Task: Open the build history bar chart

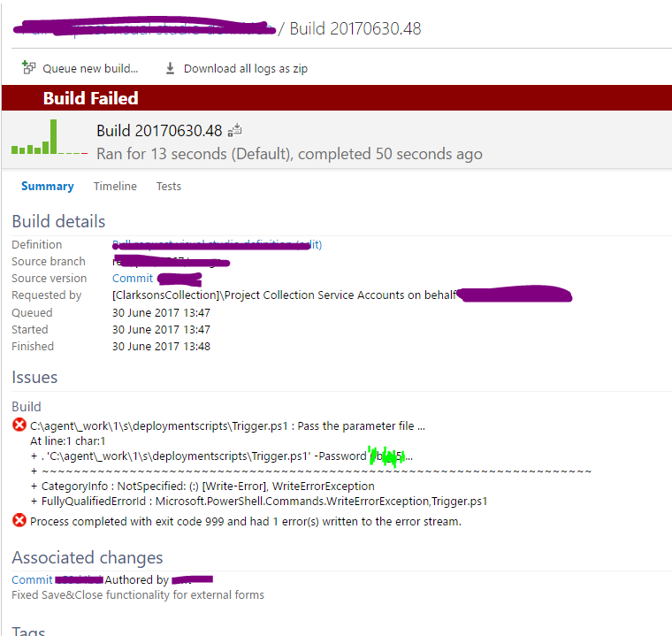Action: click(50, 137)
